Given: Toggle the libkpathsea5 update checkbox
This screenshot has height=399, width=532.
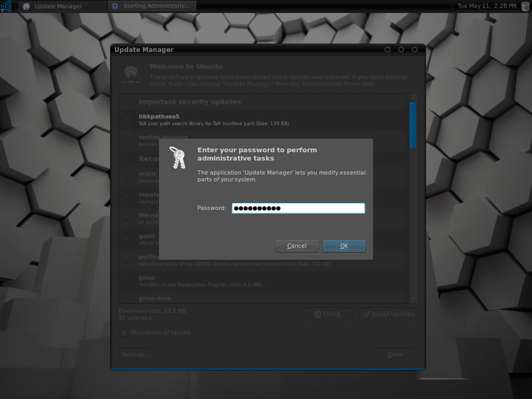Looking at the screenshot, I should pos(127,120).
